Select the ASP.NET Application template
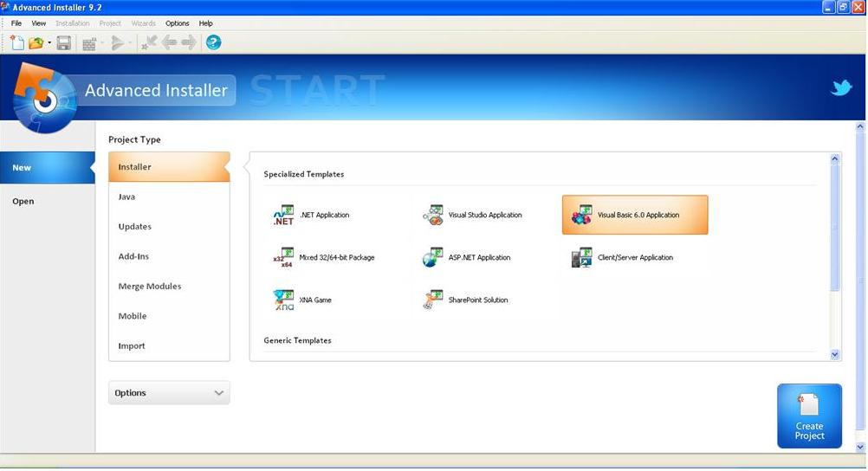The height and width of the screenshot is (471, 868). pos(466,257)
